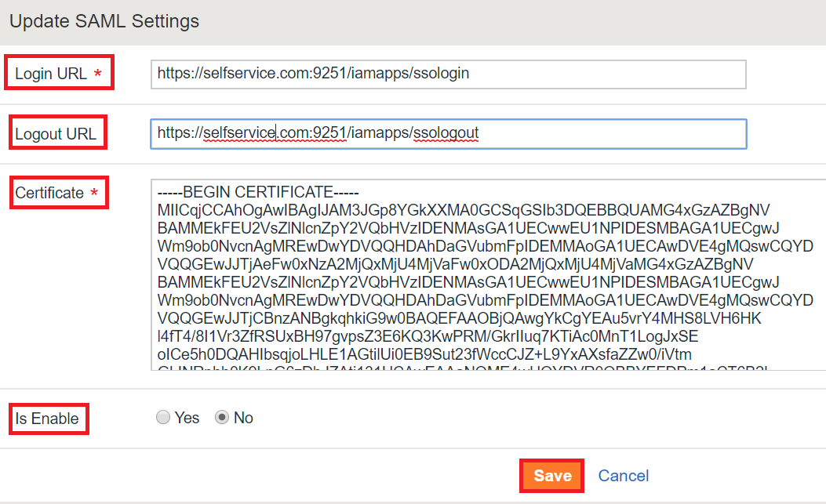Image resolution: width=826 pixels, height=504 pixels.
Task: Click the red asterisk beside Login URL
Action: click(x=97, y=73)
